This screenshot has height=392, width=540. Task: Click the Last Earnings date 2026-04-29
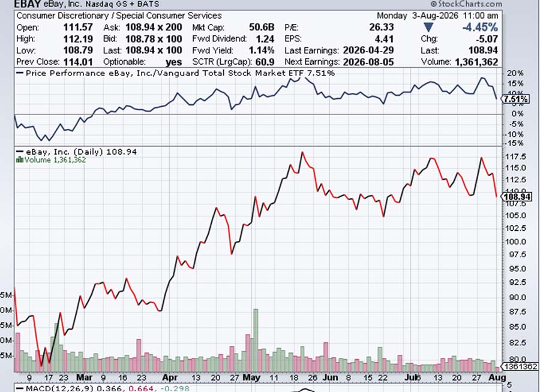368,50
